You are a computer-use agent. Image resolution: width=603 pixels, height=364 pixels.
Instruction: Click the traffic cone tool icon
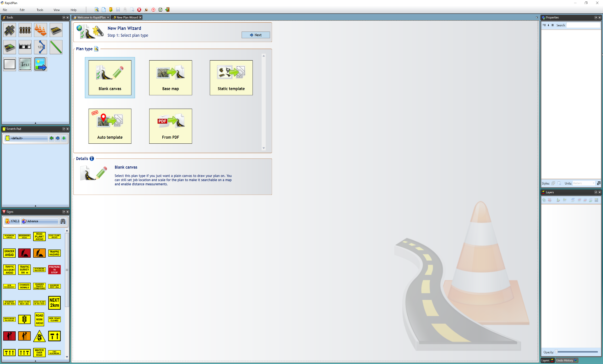click(40, 30)
